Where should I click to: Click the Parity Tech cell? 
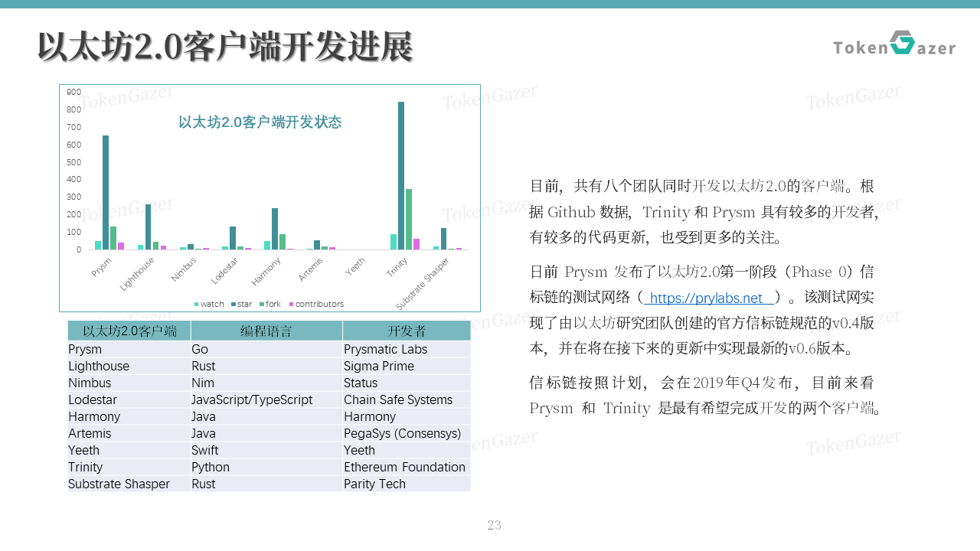(x=407, y=484)
